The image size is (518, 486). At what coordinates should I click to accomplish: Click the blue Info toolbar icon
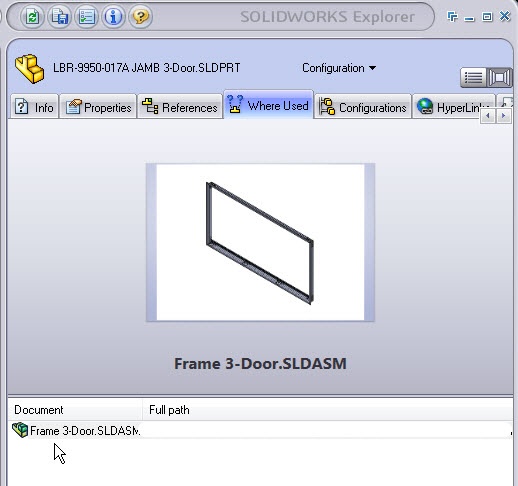click(113, 16)
